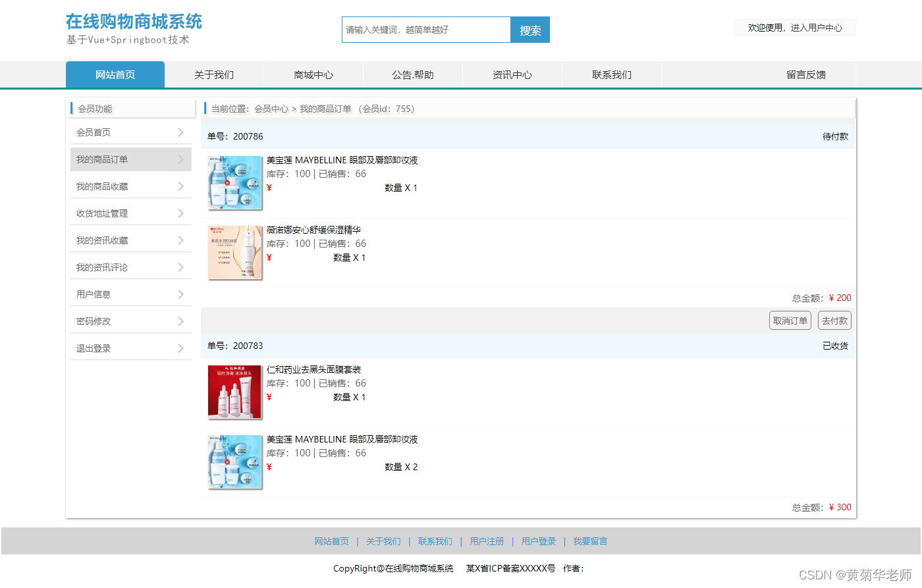This screenshot has width=922, height=588.
Task: Click chevron arrow beside 收货地址管理
Action: coord(180,213)
